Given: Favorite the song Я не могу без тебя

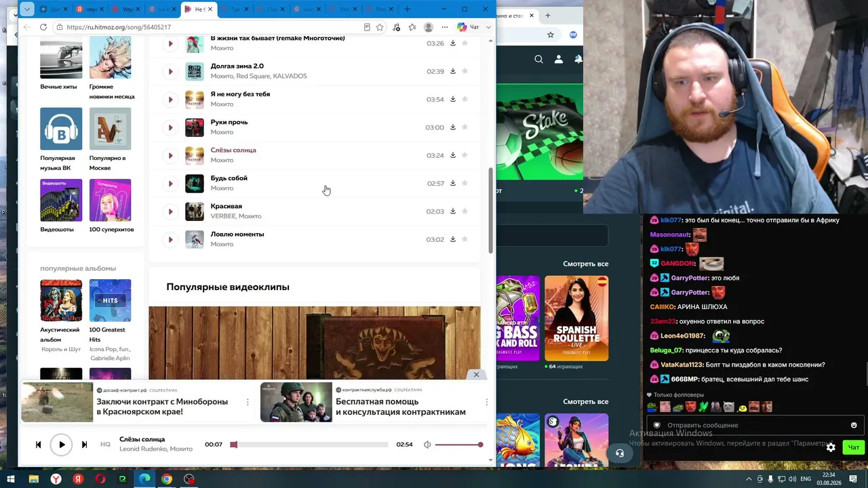Looking at the screenshot, I should coord(465,99).
